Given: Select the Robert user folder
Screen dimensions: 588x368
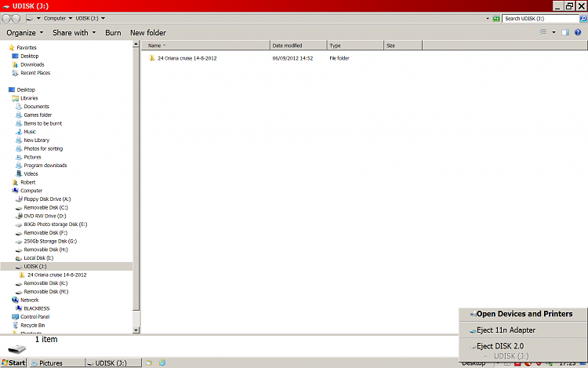Looking at the screenshot, I should click(28, 182).
